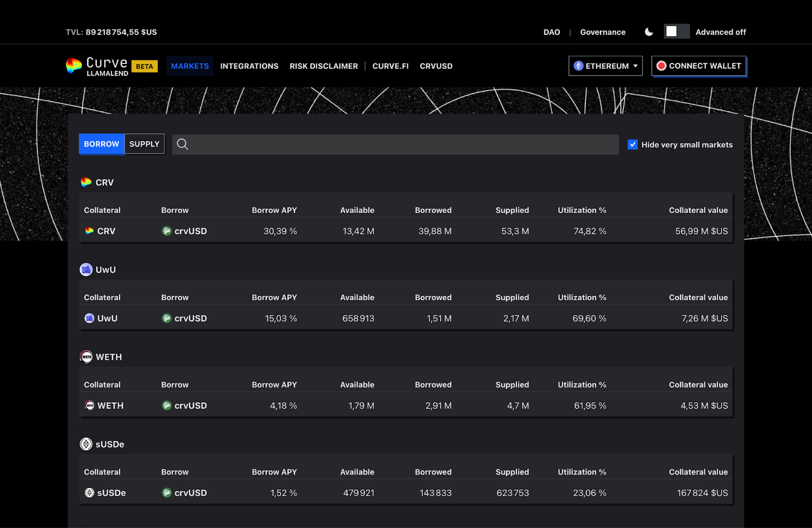Click crvUSD icon in WETH row

[x=166, y=405]
